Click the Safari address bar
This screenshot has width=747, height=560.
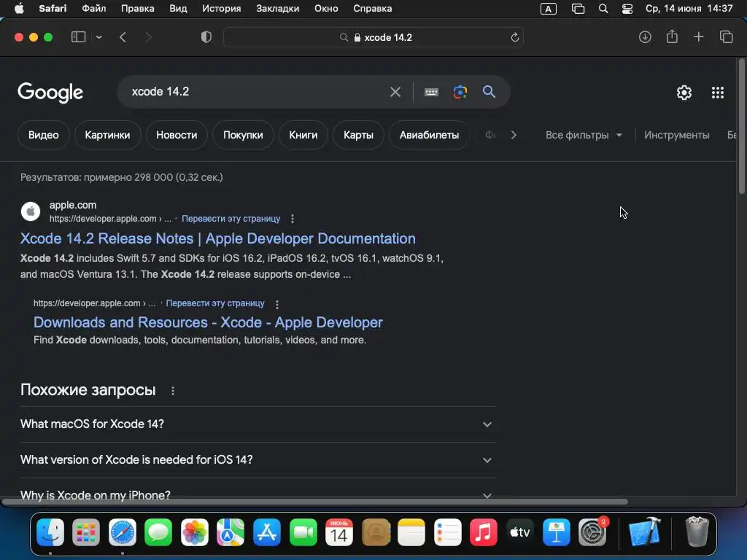(373, 37)
